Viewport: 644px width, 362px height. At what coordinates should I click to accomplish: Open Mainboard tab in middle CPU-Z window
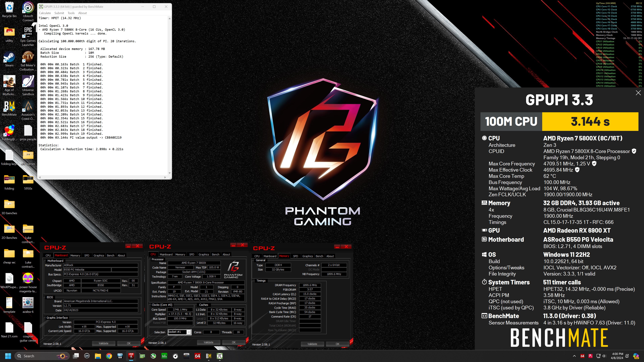pos(166,254)
